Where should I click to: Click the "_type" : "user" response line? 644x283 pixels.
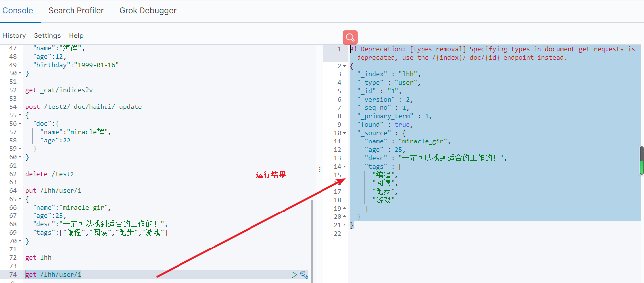[389, 83]
